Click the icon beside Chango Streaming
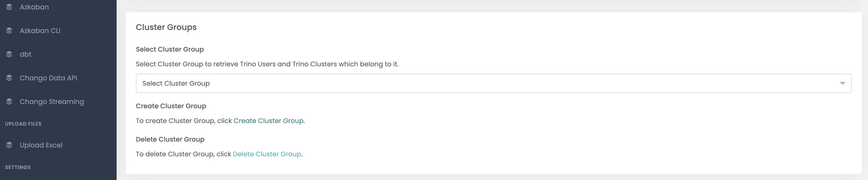868x180 pixels. (x=9, y=101)
